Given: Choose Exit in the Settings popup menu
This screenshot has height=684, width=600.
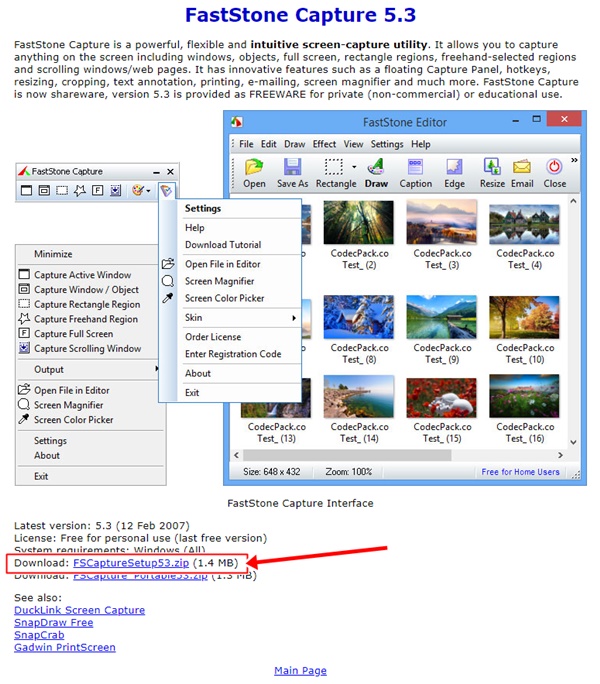Looking at the screenshot, I should 192,393.
